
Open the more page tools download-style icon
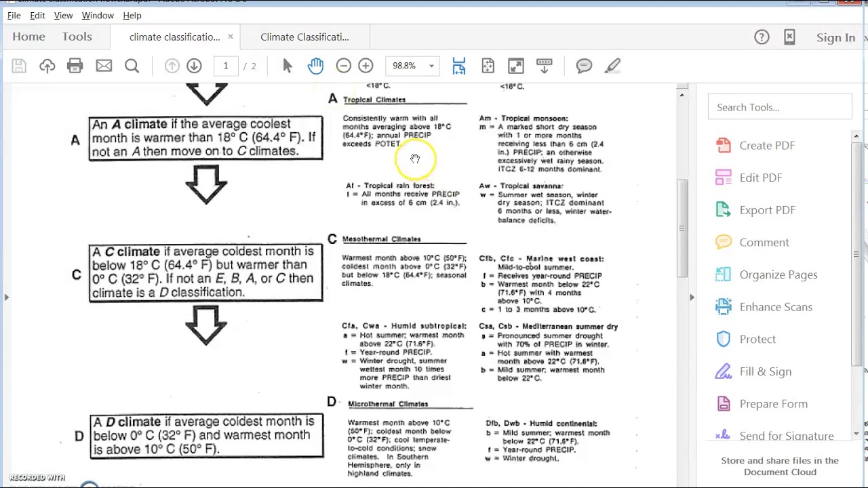pos(545,66)
